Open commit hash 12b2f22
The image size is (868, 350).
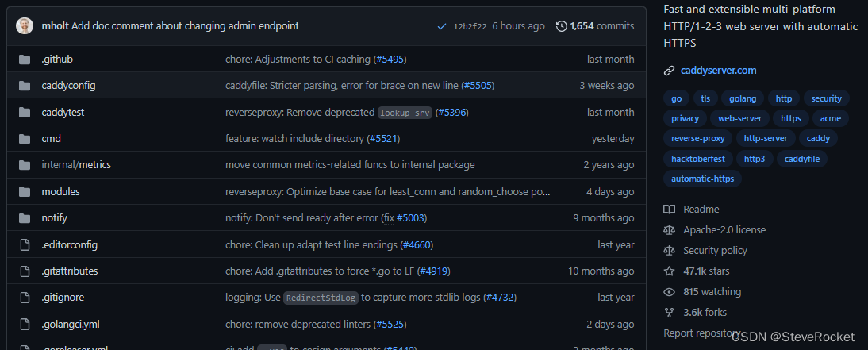470,26
